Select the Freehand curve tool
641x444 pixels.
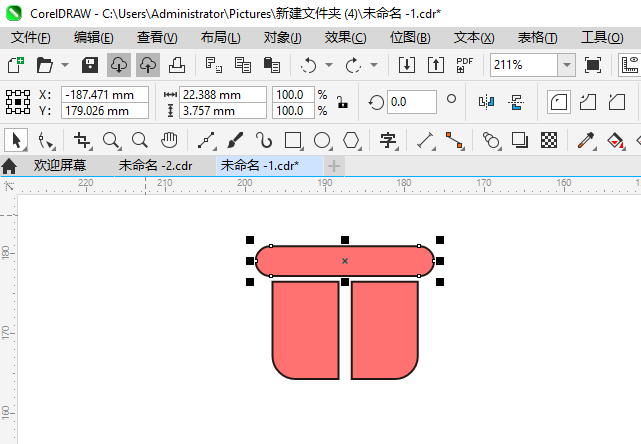tap(206, 141)
